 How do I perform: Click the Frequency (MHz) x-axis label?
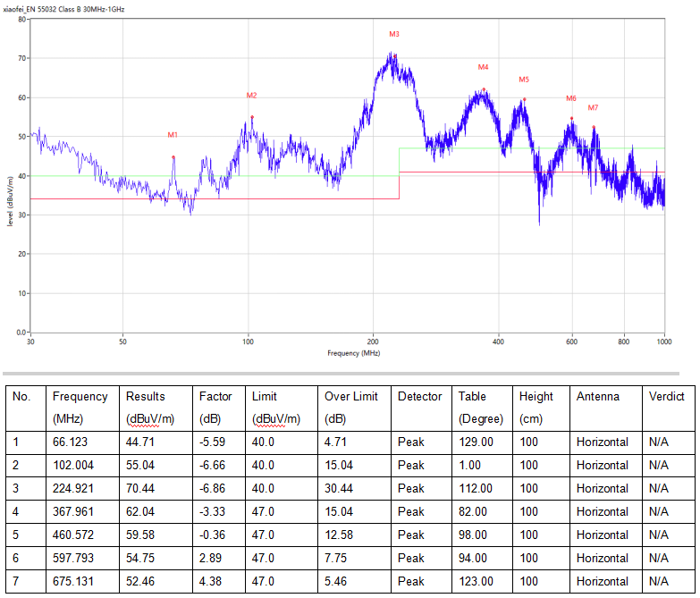pos(353,353)
